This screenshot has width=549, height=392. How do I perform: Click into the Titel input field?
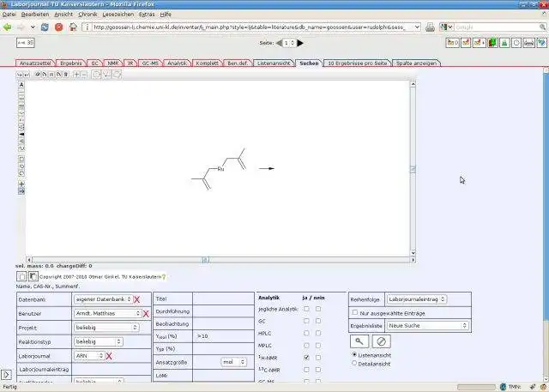point(223,299)
